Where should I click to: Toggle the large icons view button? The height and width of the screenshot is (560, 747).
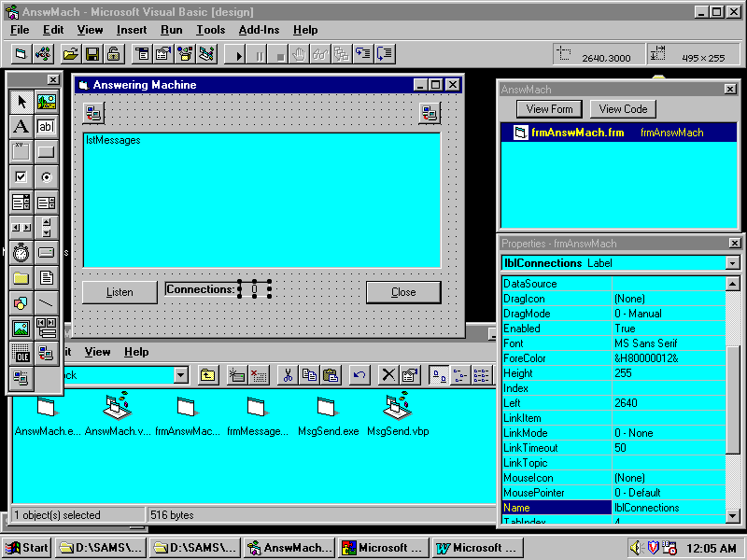(x=437, y=375)
